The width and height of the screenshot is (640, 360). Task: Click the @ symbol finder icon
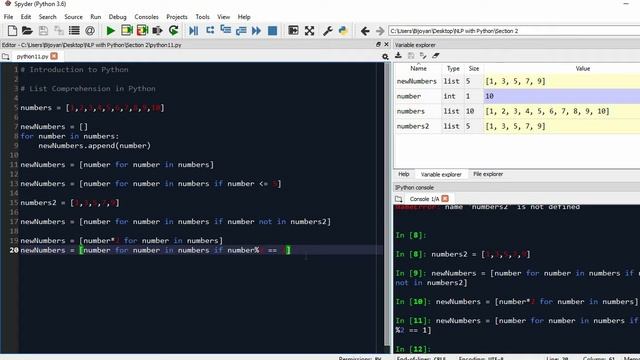click(x=90, y=31)
